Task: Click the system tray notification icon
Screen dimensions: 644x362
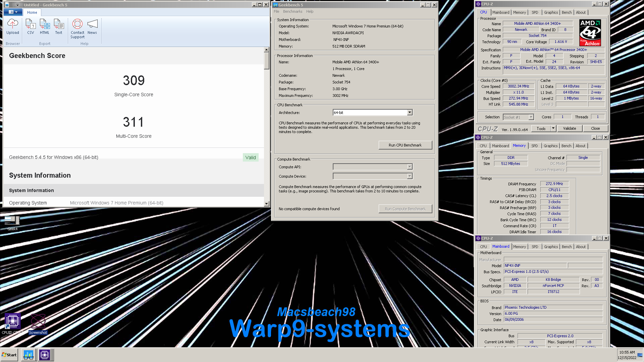Action: pyautogui.click(x=640, y=355)
